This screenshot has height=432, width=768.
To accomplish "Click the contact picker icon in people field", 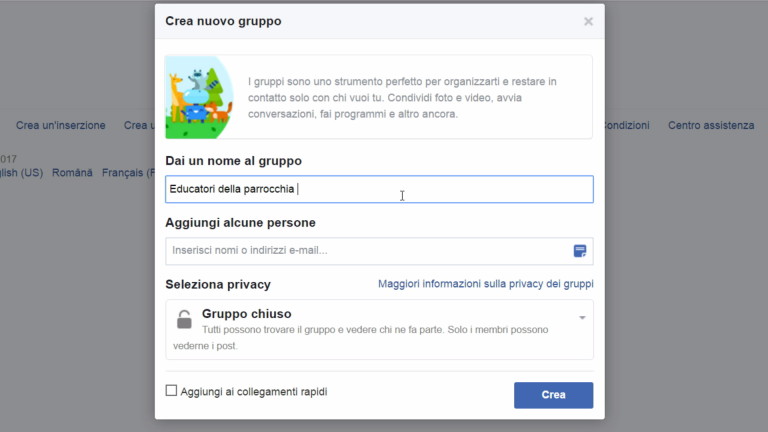I will (579, 251).
